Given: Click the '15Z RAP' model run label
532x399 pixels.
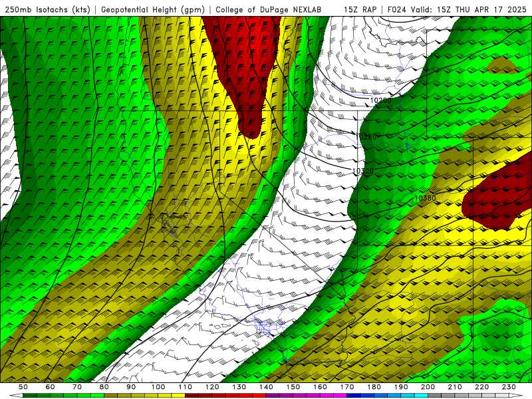Looking at the screenshot, I should pos(360,9).
